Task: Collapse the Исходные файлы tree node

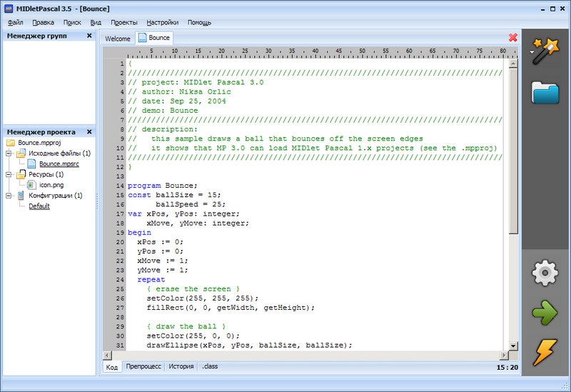Action: click(x=9, y=154)
